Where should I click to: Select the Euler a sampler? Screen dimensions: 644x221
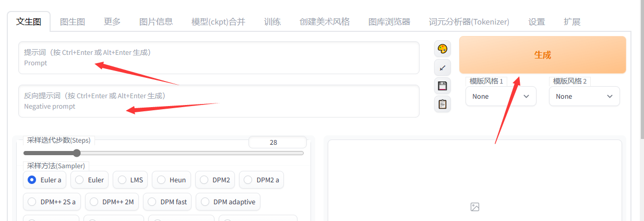(45, 180)
